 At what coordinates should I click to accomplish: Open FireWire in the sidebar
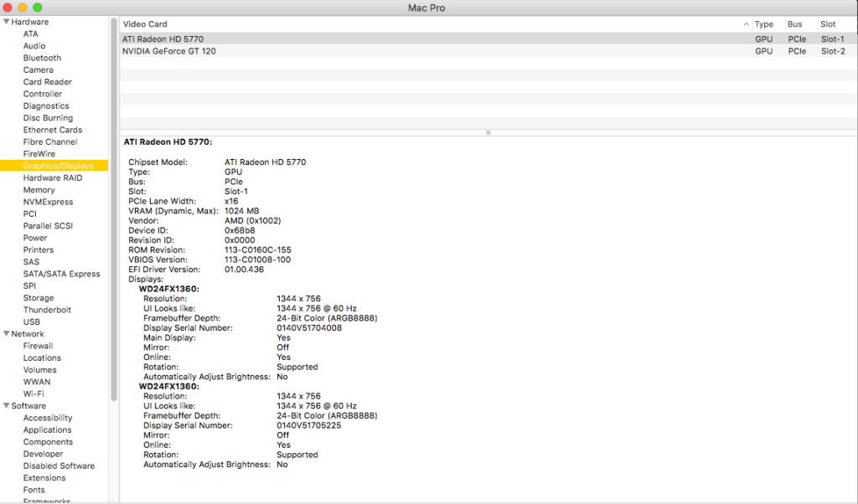pos(39,154)
